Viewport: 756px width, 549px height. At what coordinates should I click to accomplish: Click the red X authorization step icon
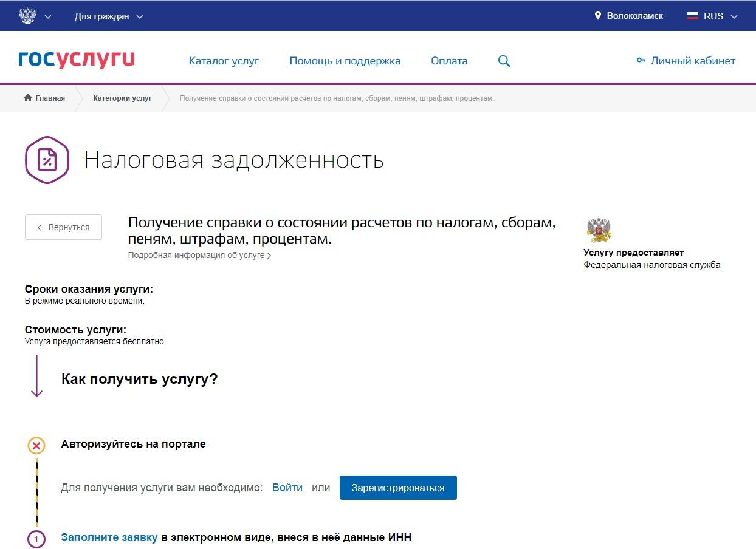(36, 446)
